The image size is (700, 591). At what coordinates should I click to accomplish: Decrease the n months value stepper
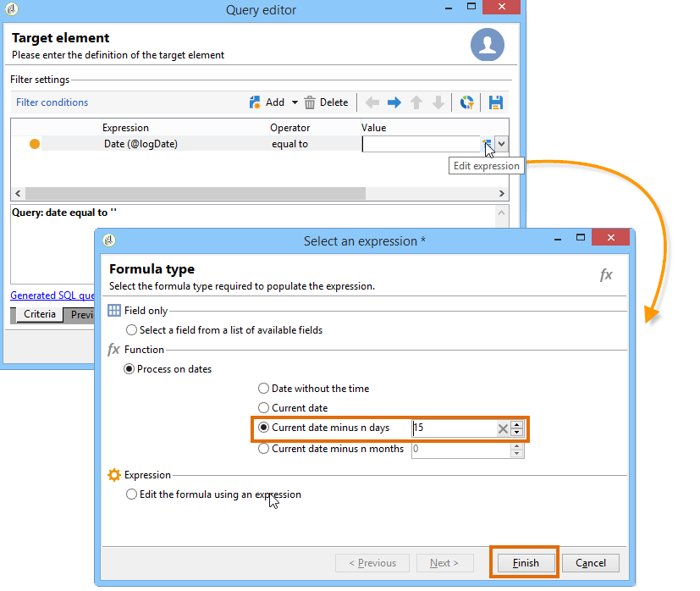[516, 453]
